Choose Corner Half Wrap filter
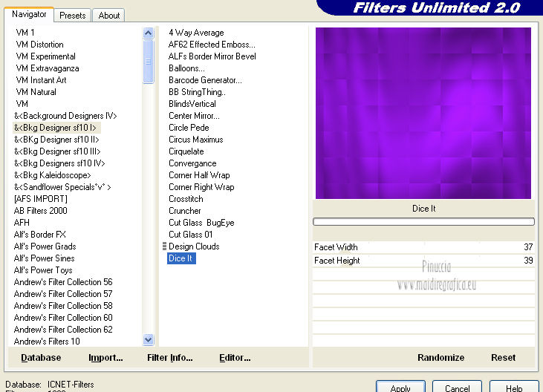This screenshot has height=392, width=543. point(199,175)
